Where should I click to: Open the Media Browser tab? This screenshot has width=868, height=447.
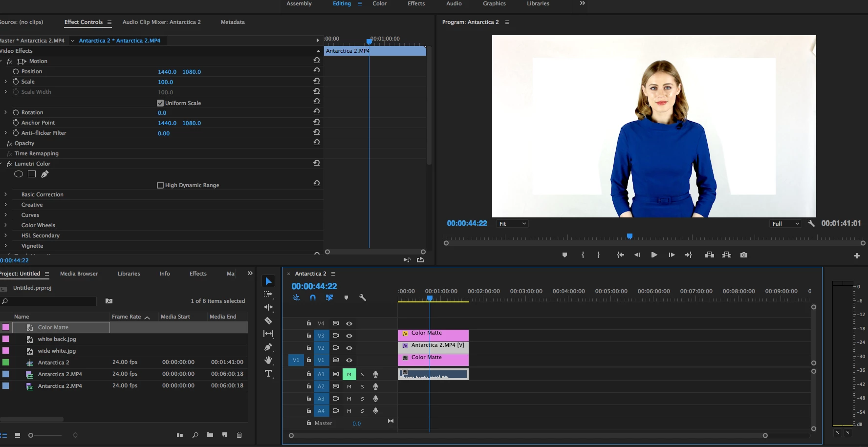click(x=79, y=274)
